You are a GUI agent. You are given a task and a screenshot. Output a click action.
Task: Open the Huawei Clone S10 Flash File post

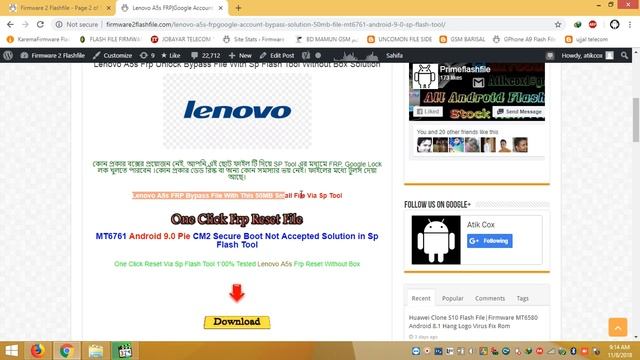[473, 322]
